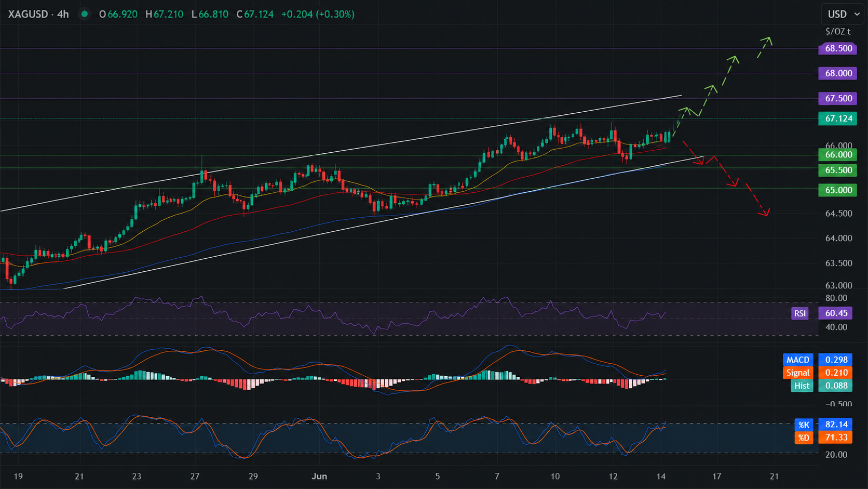The width and height of the screenshot is (868, 489).
Task: Click the high price H 67.210 value
Action: pos(164,14)
